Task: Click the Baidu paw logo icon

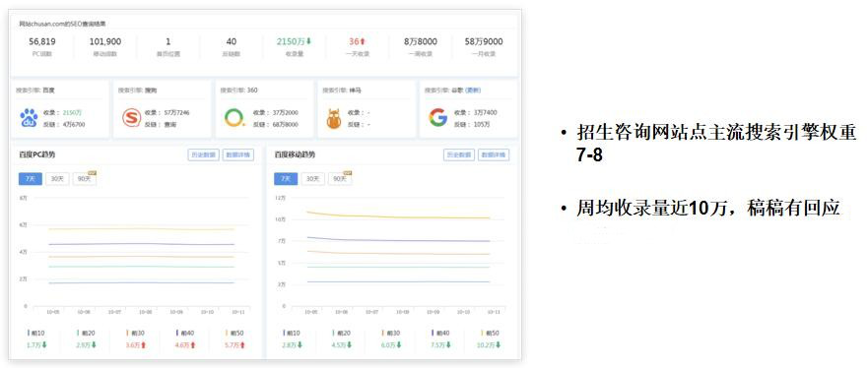Action: click(x=29, y=118)
